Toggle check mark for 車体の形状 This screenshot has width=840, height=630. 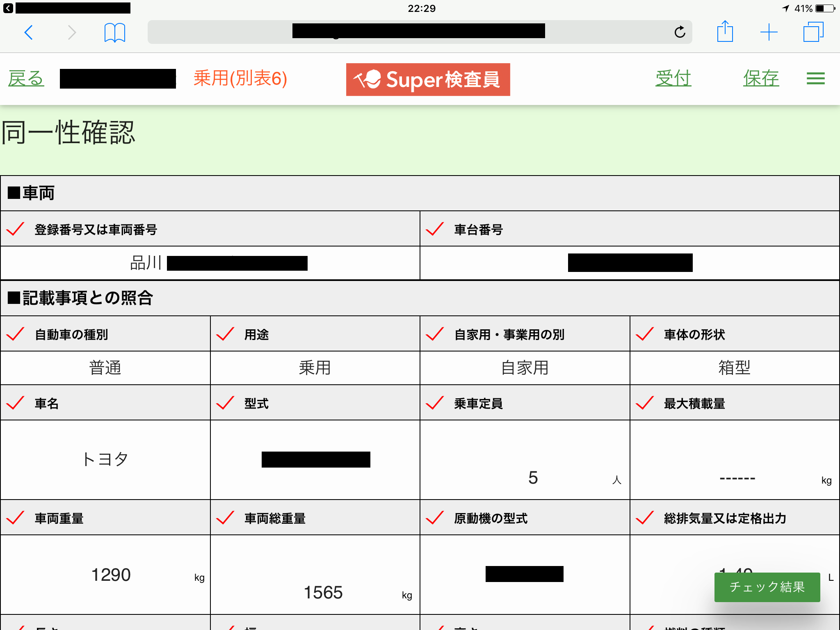645,334
